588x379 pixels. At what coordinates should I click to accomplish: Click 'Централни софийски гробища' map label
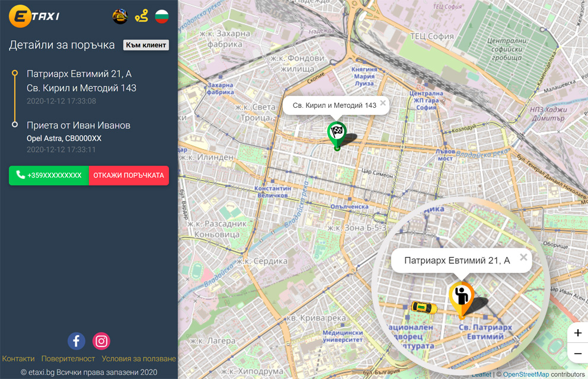[x=507, y=49]
